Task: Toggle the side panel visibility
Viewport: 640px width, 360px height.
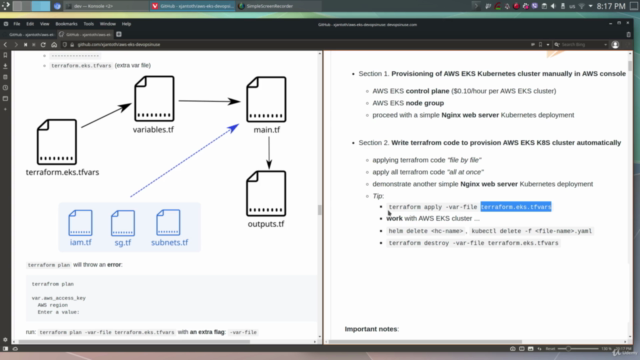Action: tap(5, 349)
